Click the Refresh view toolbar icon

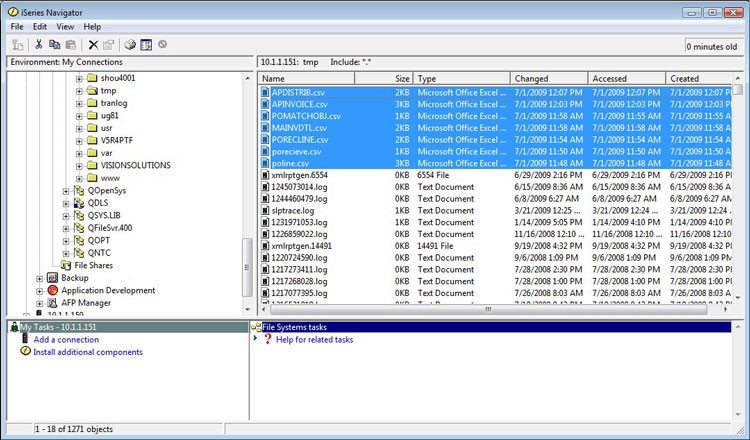point(146,45)
